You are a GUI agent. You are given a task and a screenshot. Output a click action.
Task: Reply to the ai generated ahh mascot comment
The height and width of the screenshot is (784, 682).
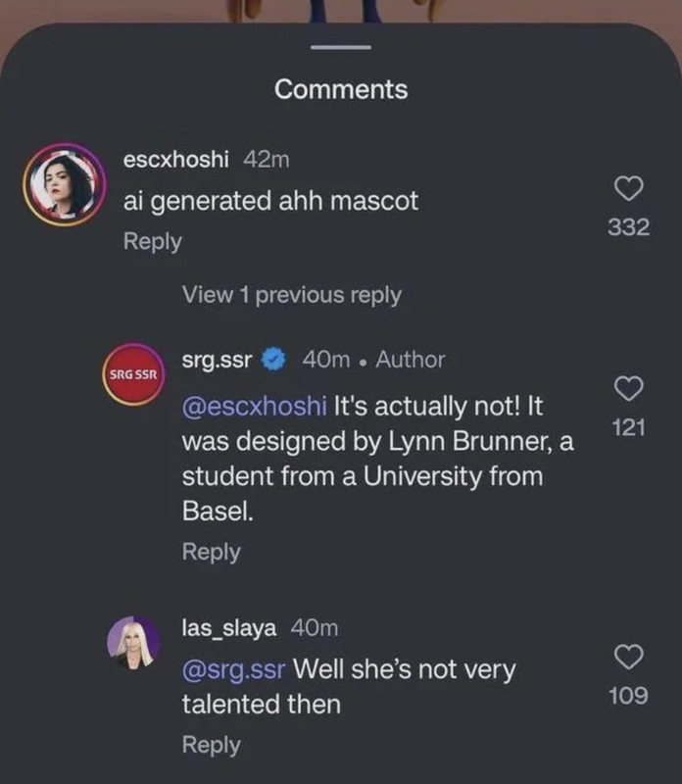pyautogui.click(x=153, y=241)
